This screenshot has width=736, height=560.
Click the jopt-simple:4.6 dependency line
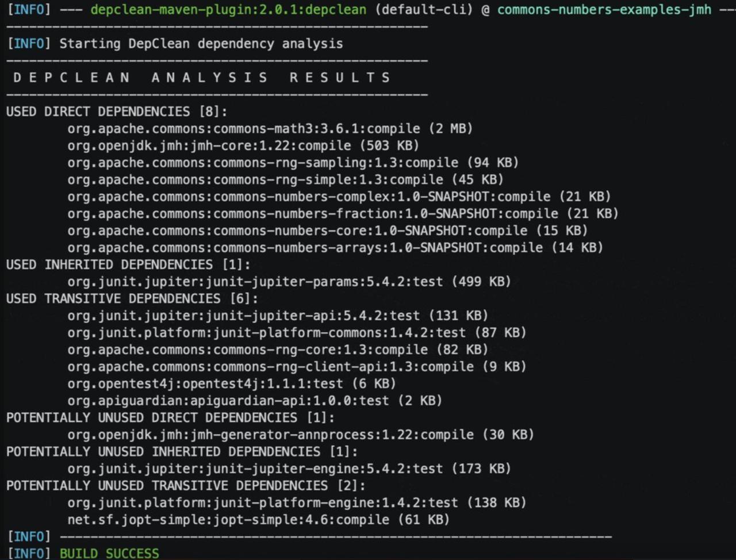[x=258, y=520]
